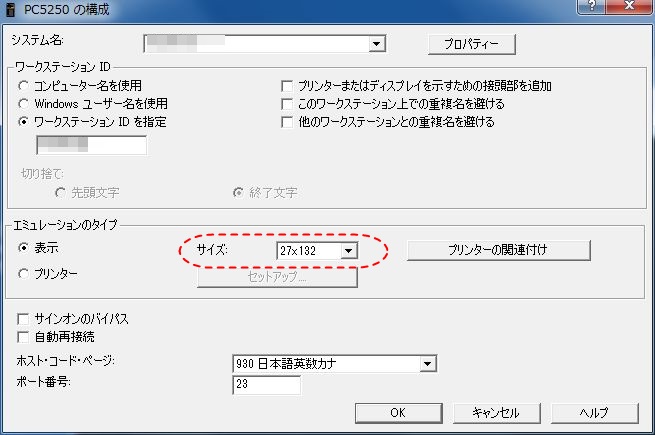Click the workstation ID text field
Image resolution: width=655 pixels, height=435 pixels.
click(91, 145)
